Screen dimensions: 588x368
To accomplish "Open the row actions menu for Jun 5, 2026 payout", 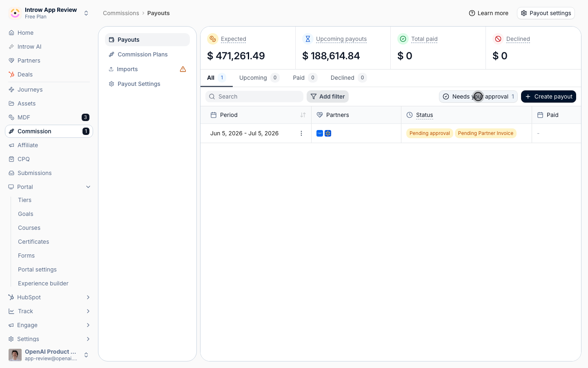I will point(301,133).
